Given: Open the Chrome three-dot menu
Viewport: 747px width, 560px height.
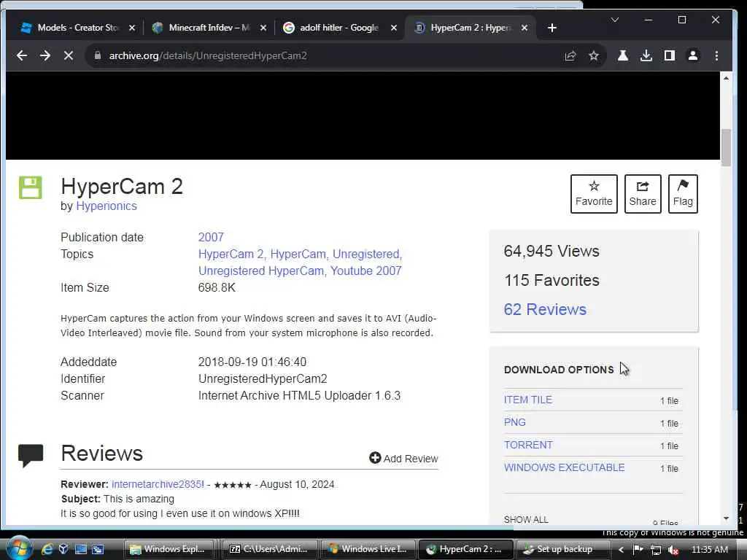Looking at the screenshot, I should click(x=716, y=55).
